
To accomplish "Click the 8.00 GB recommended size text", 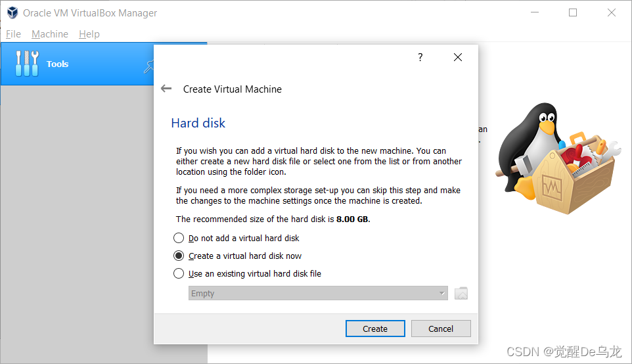I will coord(352,219).
